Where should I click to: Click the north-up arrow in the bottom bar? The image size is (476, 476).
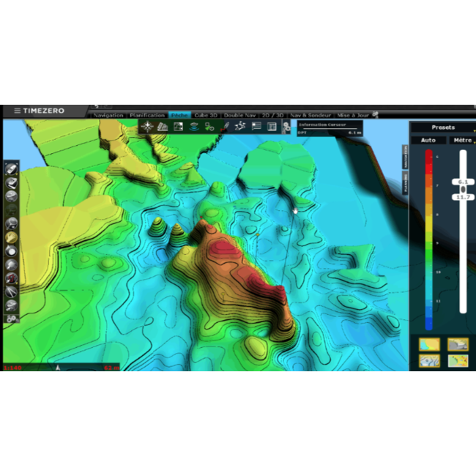tap(58, 368)
